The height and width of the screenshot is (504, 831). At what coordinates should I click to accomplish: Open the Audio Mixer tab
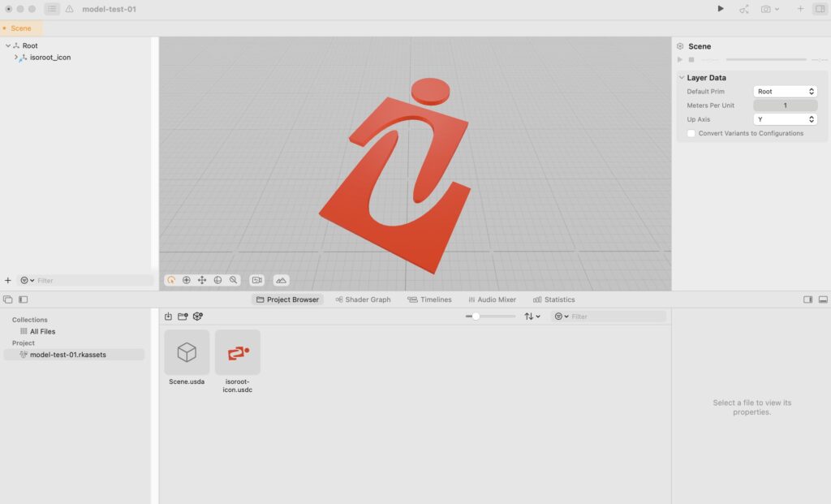click(x=493, y=299)
